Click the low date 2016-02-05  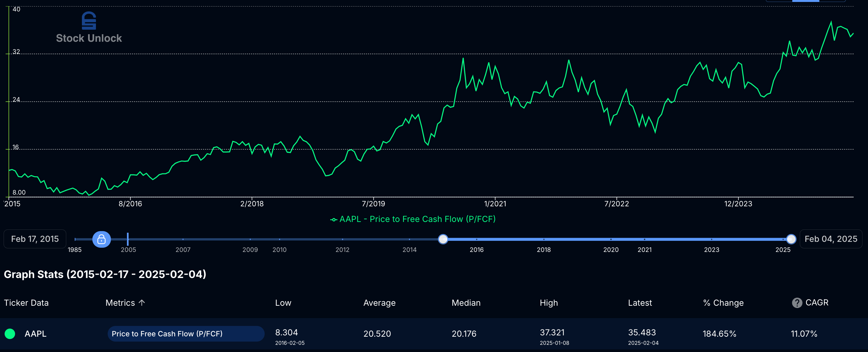pos(290,343)
